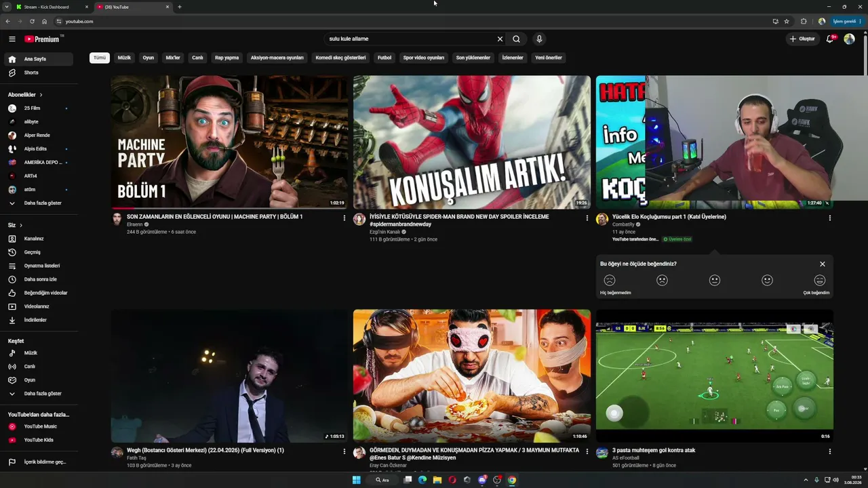Play the blindfolded pizza making thumbnail
The image size is (868, 488).
click(472, 375)
